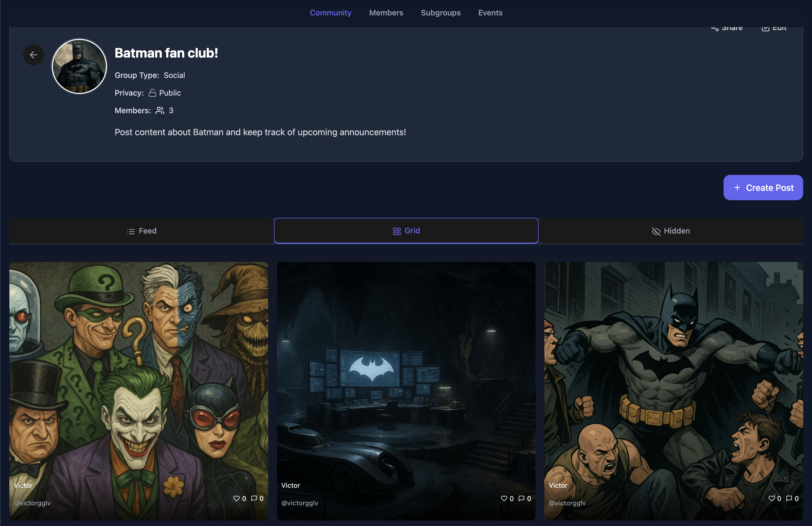Select the Grid view tab

(406, 231)
